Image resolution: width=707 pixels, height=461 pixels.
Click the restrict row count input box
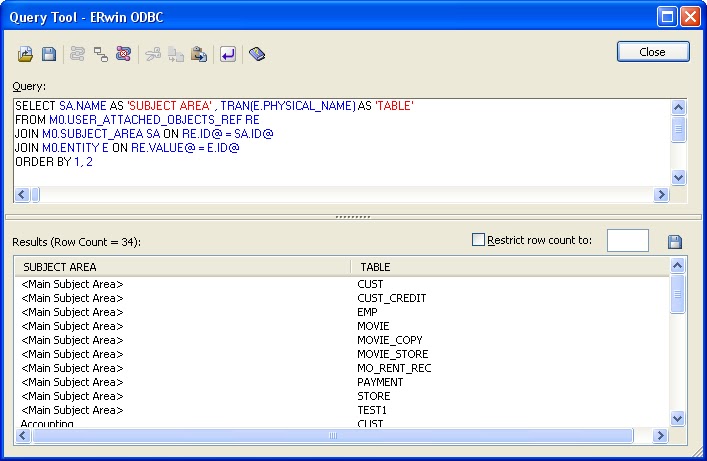click(x=628, y=240)
